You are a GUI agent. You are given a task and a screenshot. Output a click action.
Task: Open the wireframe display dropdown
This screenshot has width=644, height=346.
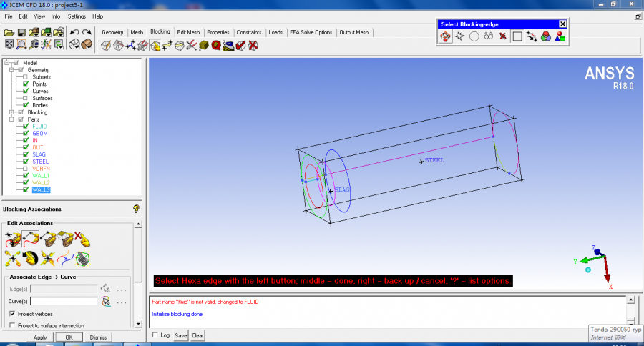click(74, 44)
